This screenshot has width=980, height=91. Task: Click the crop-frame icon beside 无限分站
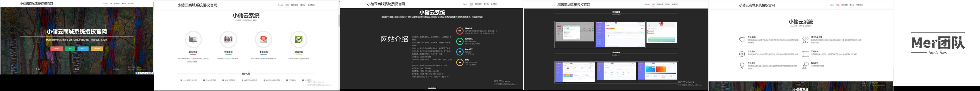(x=805, y=54)
